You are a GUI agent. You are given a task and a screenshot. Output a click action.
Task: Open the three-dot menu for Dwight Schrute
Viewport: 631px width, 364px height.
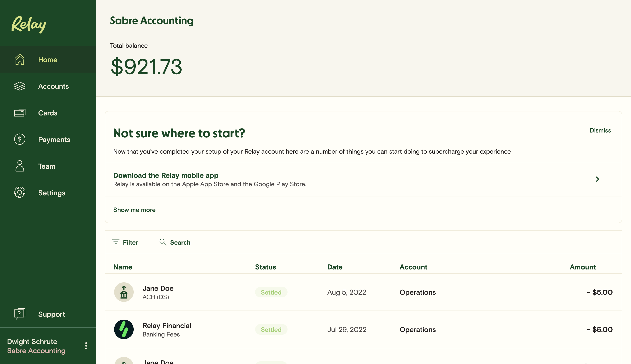(x=86, y=346)
